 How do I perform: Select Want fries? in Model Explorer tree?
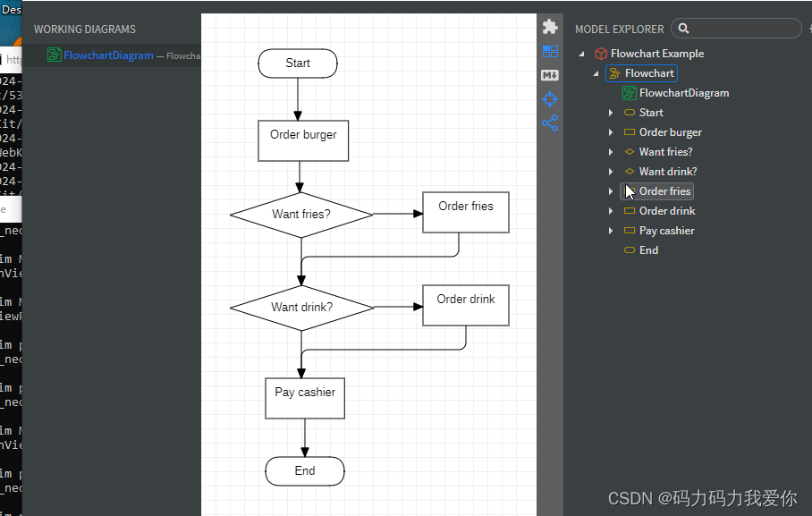[x=665, y=152]
